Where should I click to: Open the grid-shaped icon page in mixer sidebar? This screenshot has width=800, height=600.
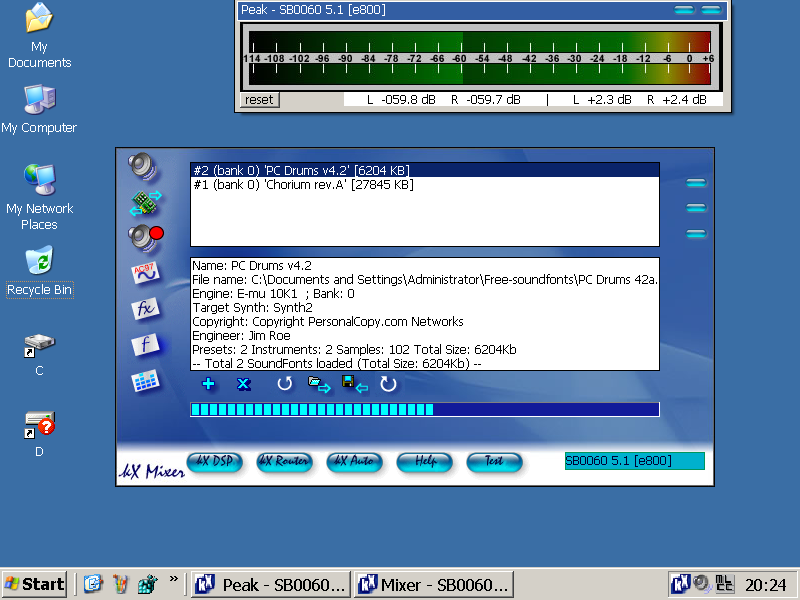(145, 381)
